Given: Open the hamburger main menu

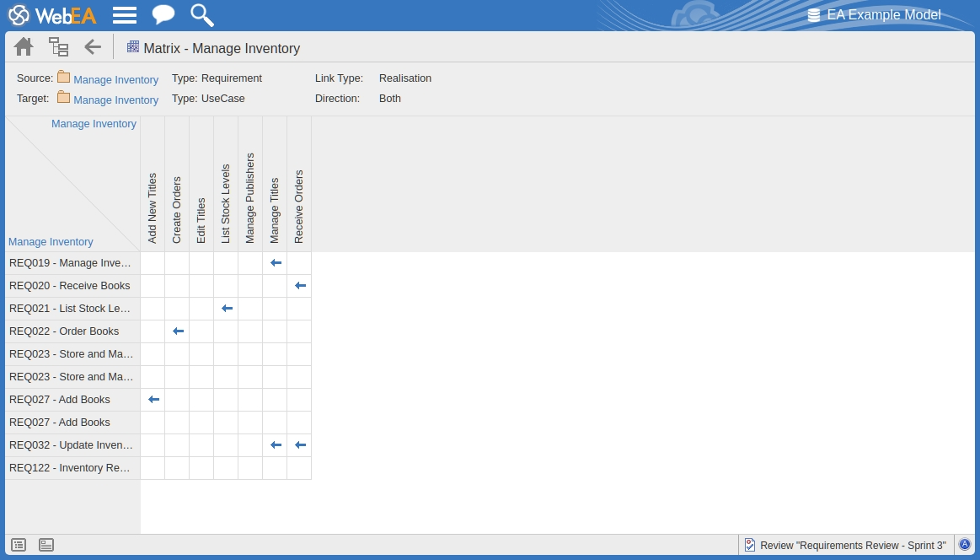Looking at the screenshot, I should [x=125, y=15].
